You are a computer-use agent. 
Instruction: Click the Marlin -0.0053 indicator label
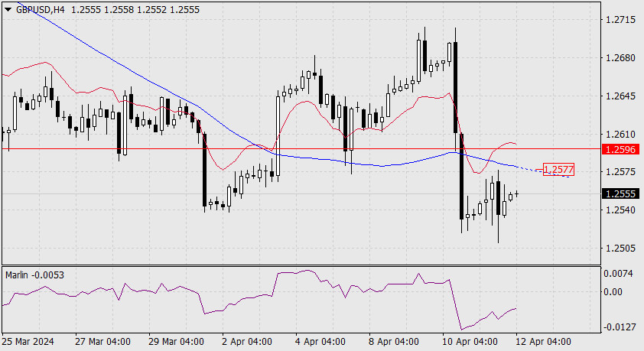[35, 275]
